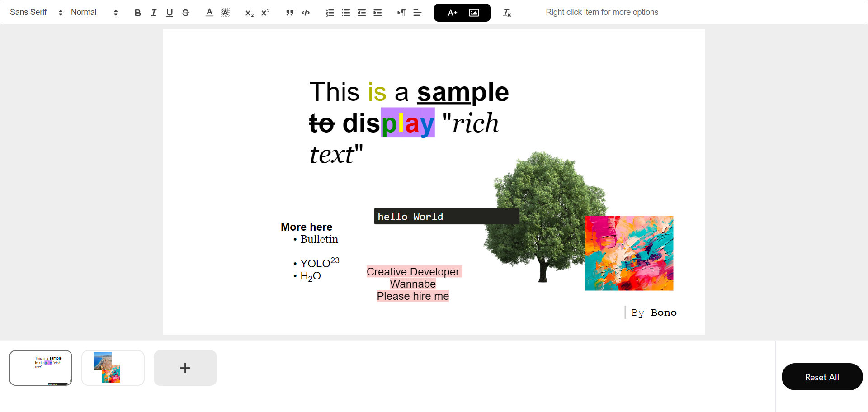Viewport: 868px width, 412px height.
Task: Toggle underline formatting
Action: point(170,13)
